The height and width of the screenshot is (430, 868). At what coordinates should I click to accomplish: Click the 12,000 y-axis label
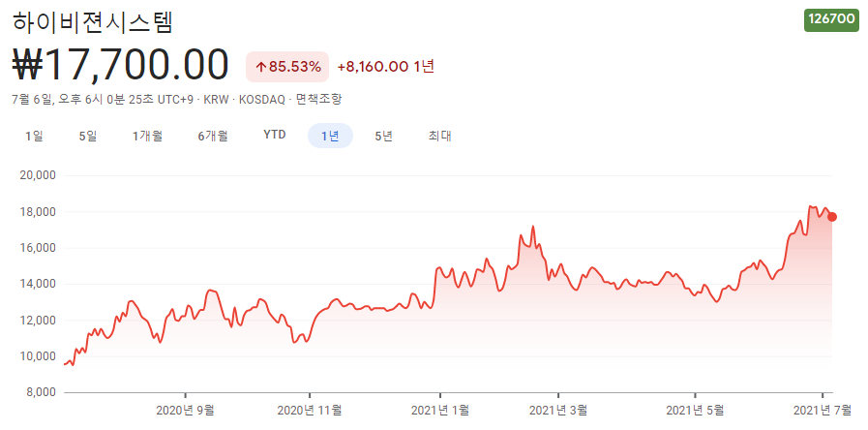tap(38, 321)
